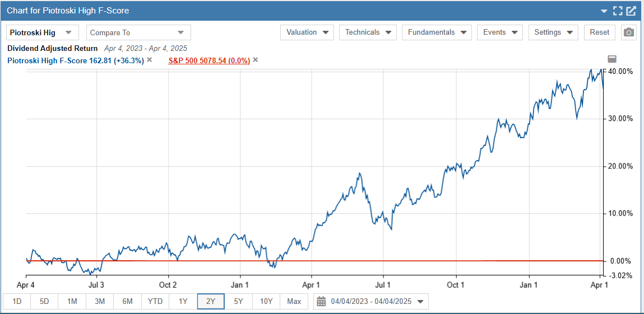Open the Compare To dropdown
644x314 pixels.
[x=137, y=32]
